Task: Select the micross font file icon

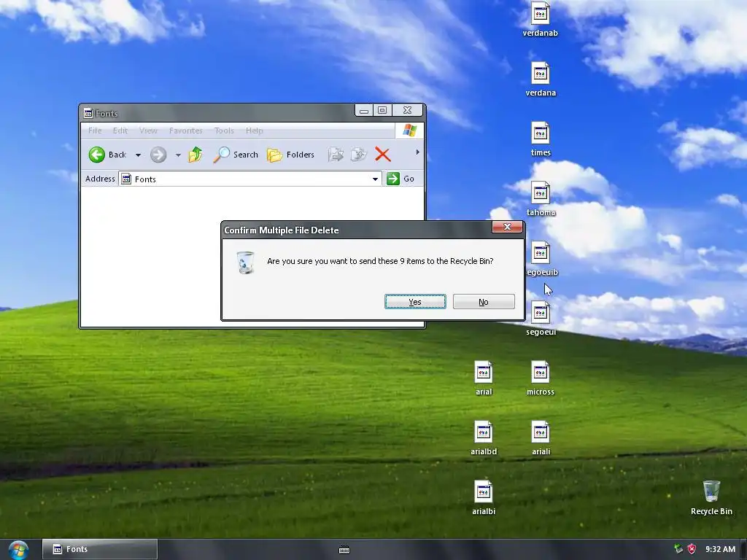Action: [x=541, y=373]
